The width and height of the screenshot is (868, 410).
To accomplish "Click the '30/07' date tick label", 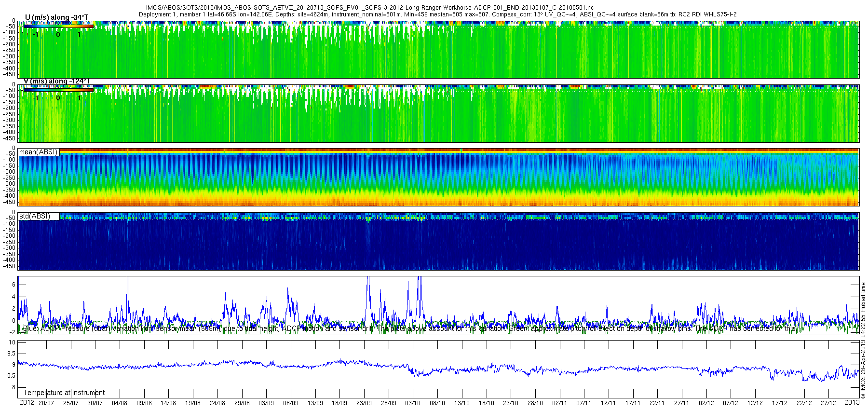I will tap(95, 403).
